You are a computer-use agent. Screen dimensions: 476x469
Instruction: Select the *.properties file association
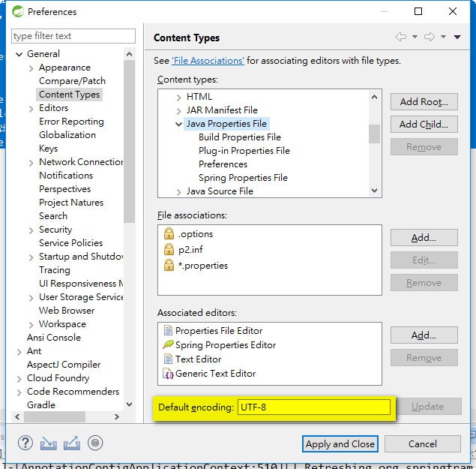(x=203, y=266)
